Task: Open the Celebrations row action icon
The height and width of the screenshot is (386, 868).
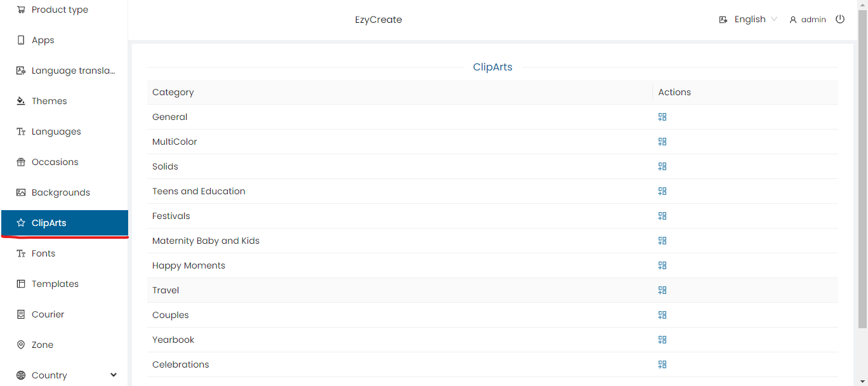Action: click(662, 364)
